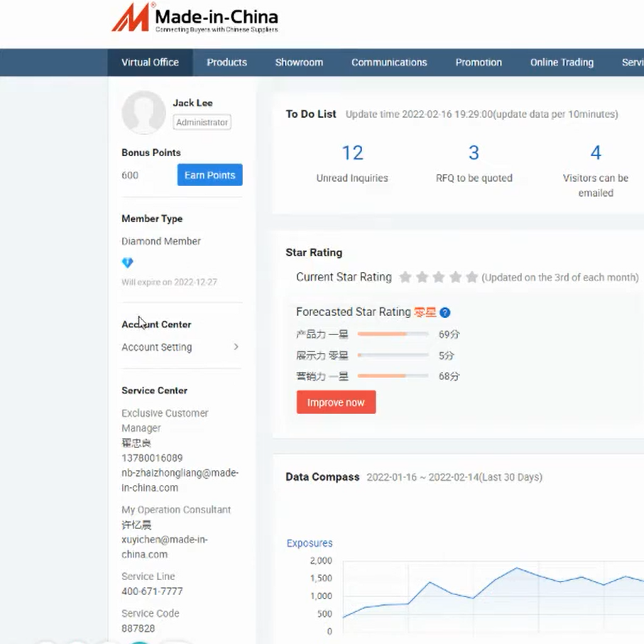
Task: Click Jack Lee's profile avatar
Action: tap(143, 112)
